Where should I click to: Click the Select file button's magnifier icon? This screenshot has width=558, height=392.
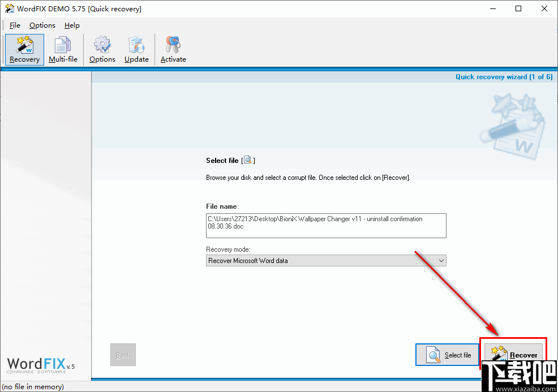pyautogui.click(x=433, y=355)
